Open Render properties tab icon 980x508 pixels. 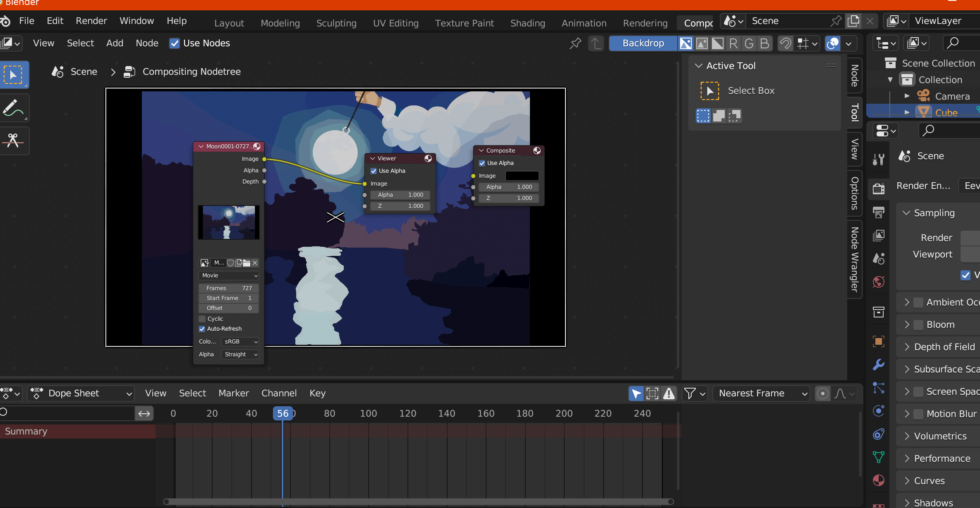coord(879,188)
